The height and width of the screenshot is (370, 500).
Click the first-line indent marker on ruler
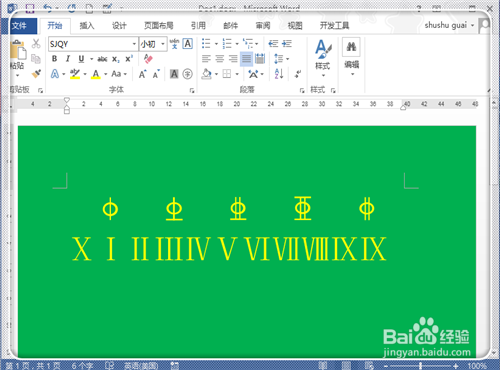pos(67,100)
